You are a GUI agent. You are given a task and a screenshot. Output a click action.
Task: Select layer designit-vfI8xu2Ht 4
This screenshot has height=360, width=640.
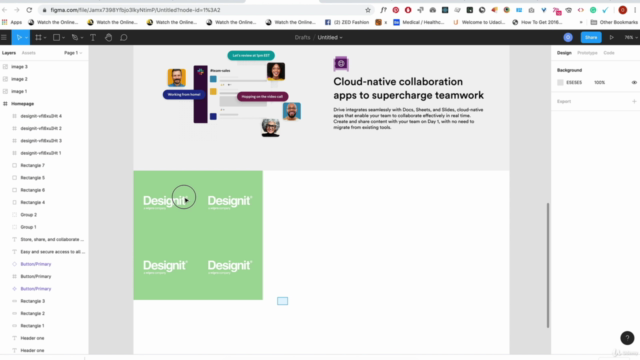pyautogui.click(x=41, y=116)
